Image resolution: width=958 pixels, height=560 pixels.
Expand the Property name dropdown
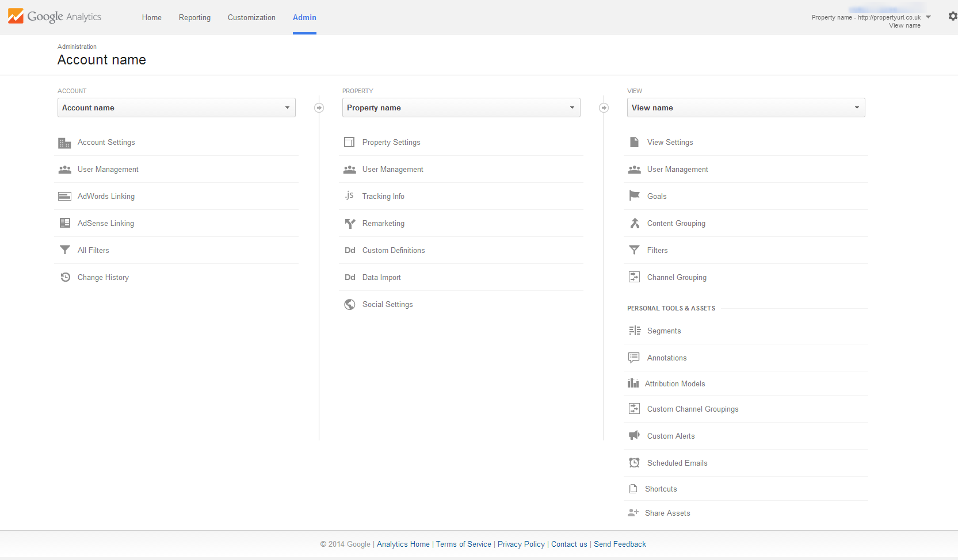tap(461, 108)
